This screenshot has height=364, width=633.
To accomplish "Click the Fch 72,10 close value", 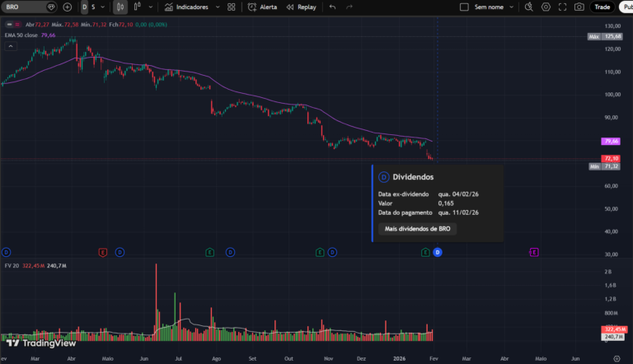I will (120, 25).
